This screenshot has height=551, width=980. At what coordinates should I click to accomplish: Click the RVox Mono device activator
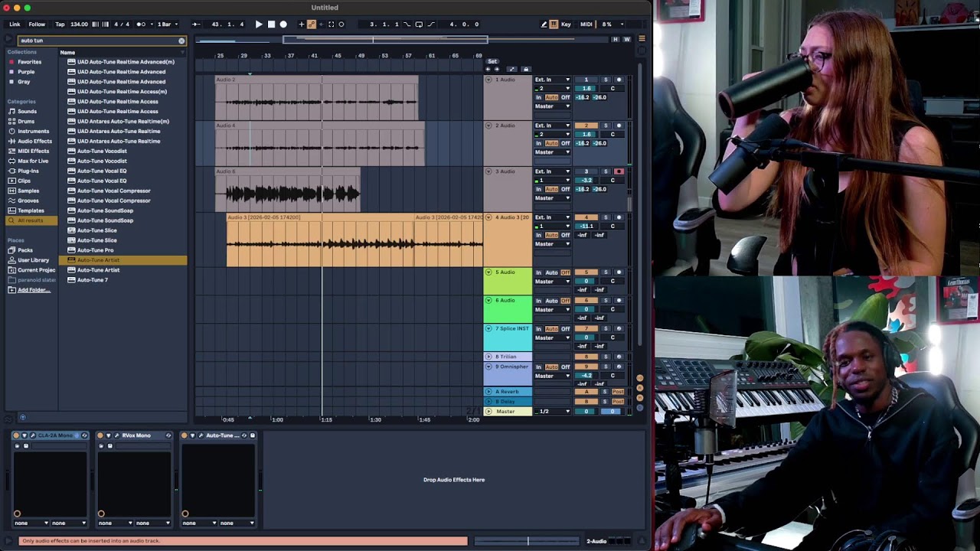(x=100, y=435)
